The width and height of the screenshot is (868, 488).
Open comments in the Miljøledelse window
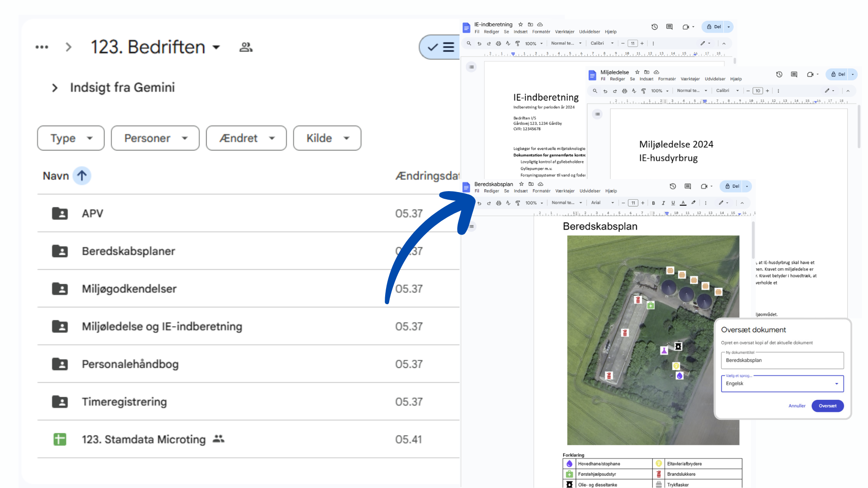point(794,75)
